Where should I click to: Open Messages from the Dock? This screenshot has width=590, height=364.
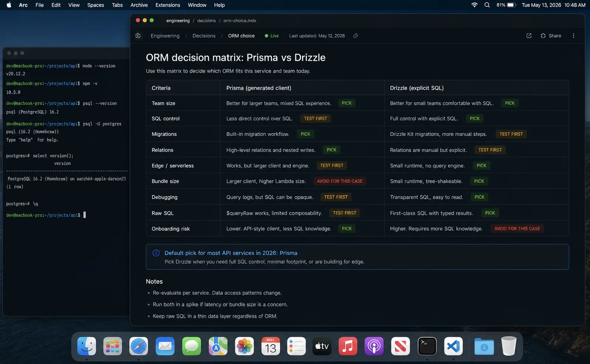click(x=191, y=346)
